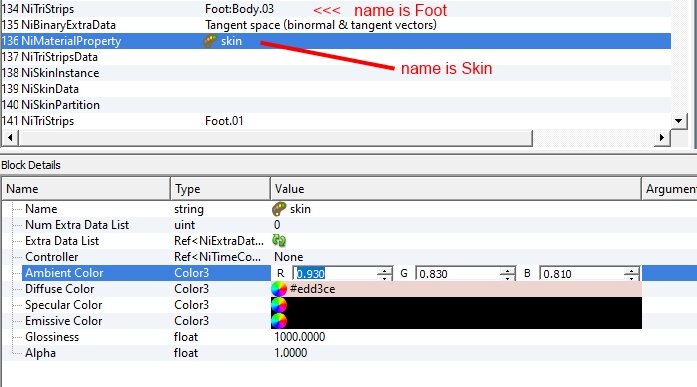Click the Name column header
The image size is (697, 387).
pyautogui.click(x=86, y=189)
